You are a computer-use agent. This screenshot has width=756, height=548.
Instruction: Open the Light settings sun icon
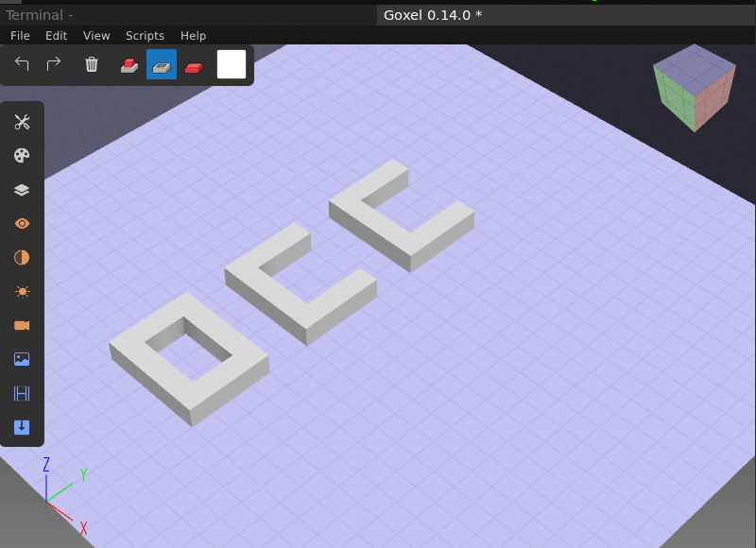point(22,292)
